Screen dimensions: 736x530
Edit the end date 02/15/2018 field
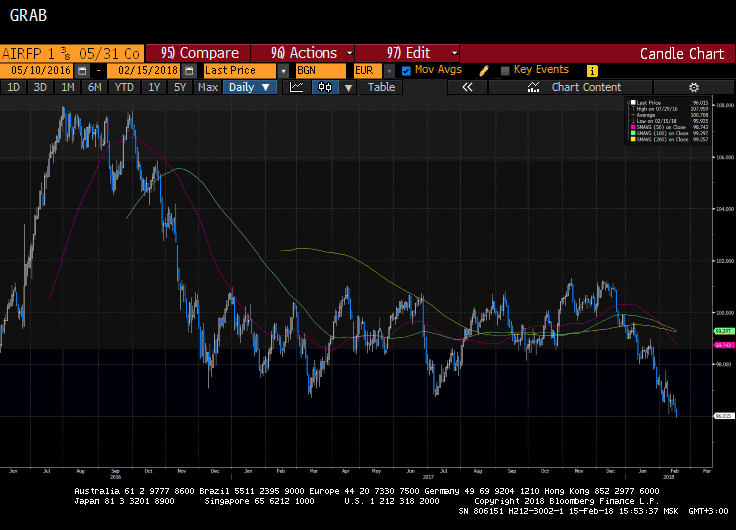(x=144, y=71)
